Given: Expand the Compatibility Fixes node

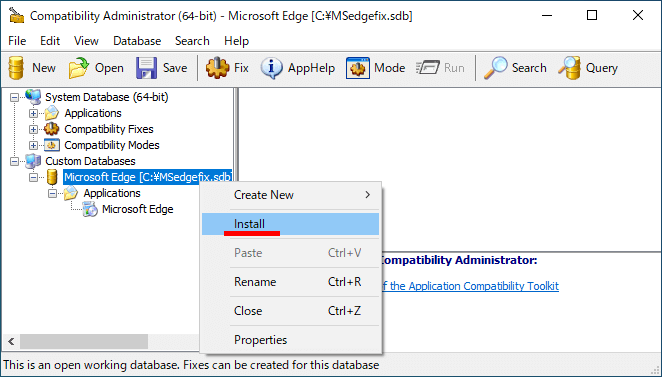Looking at the screenshot, I should coord(33,130).
